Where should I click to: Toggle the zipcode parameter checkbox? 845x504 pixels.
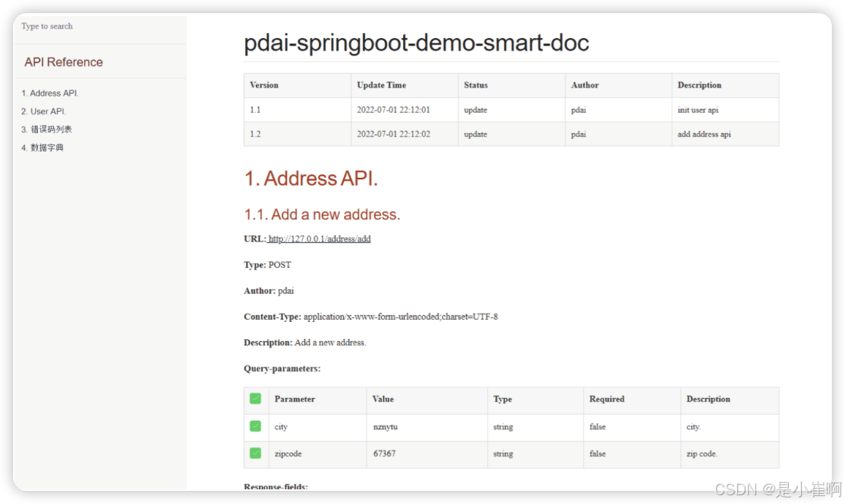pos(255,454)
